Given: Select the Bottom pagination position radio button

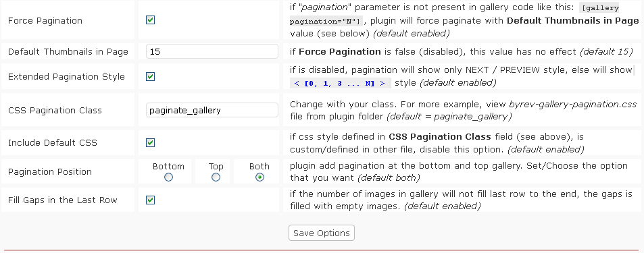Looking at the screenshot, I should [168, 177].
